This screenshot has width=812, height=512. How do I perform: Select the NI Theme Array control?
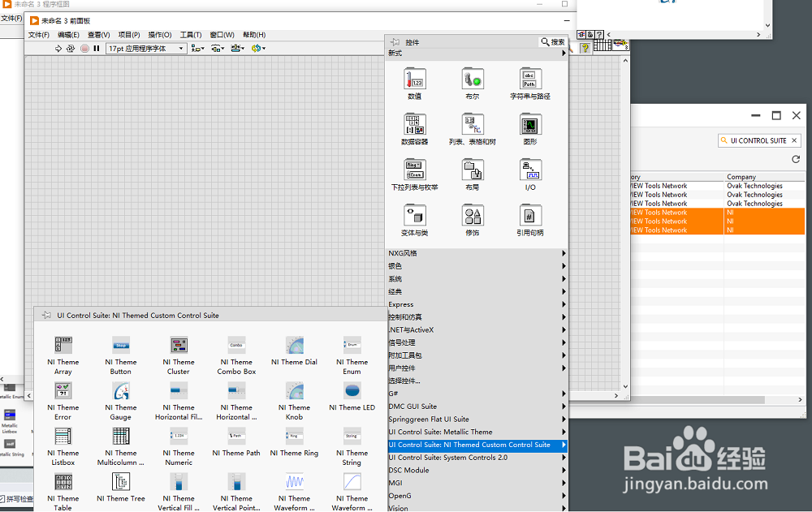coord(63,346)
